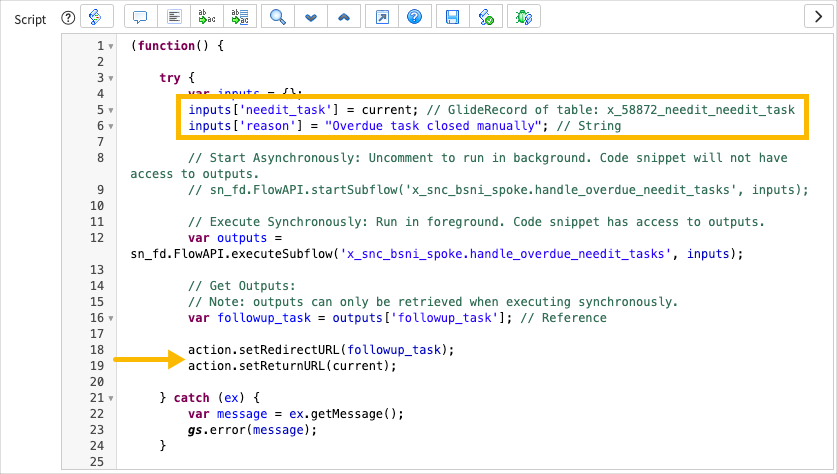Screen dimensions: 837x474
Task: Click the save floppy disk icon
Action: [453, 17]
